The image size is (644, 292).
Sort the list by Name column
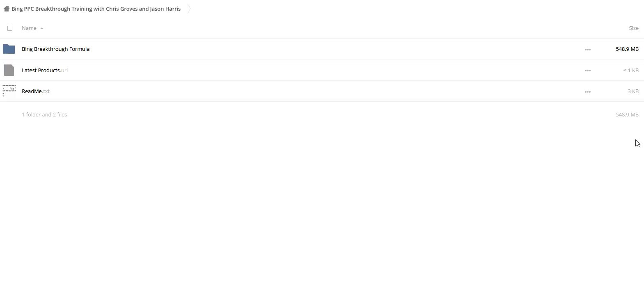pos(29,28)
